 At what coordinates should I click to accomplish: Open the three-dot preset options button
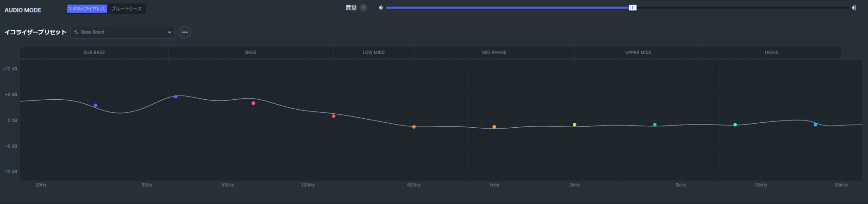(x=184, y=32)
